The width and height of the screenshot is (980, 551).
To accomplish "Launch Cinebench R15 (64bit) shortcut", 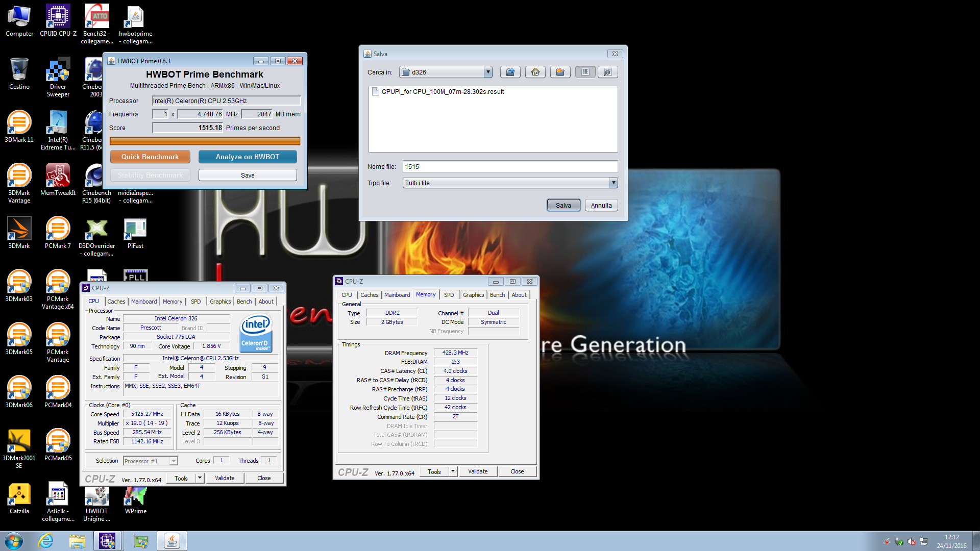I will click(x=96, y=183).
